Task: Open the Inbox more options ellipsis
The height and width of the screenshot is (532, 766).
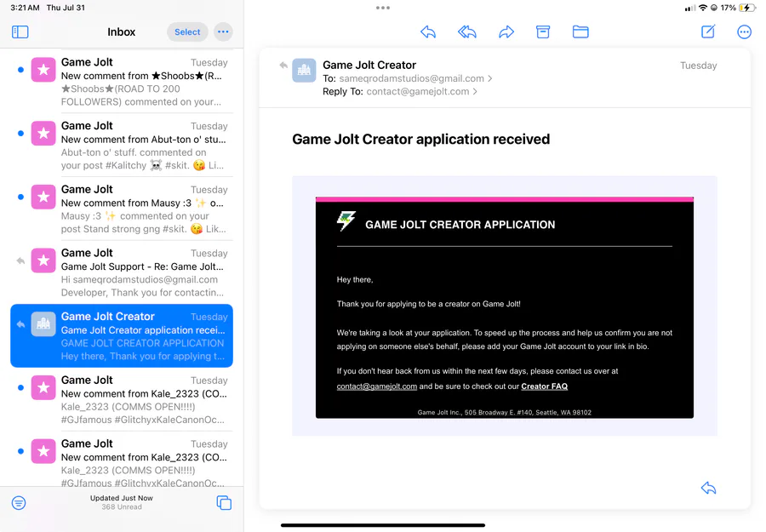Action: click(223, 31)
